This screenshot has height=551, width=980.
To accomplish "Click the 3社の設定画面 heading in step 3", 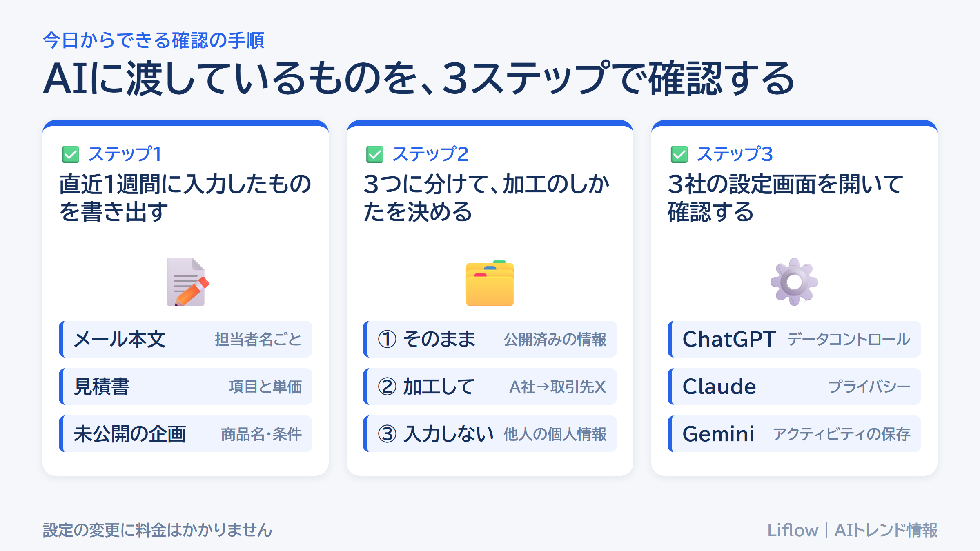I will point(786,198).
